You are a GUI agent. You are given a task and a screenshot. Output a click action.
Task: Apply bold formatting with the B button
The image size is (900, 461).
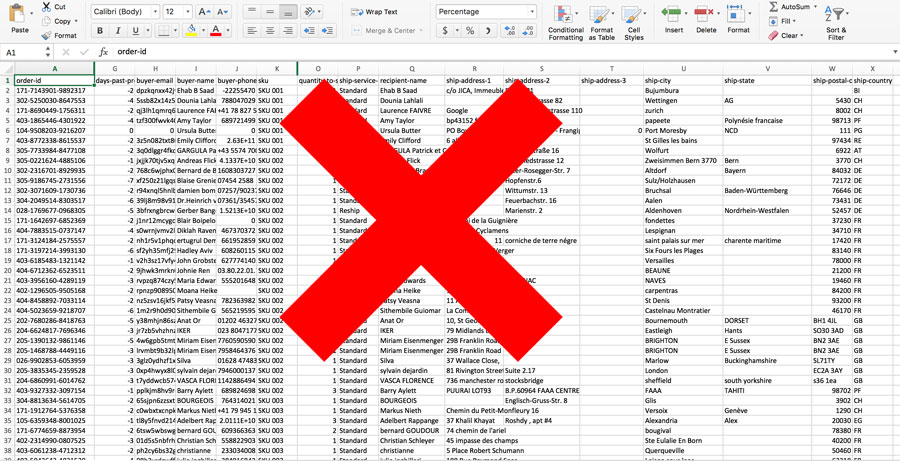tap(100, 31)
